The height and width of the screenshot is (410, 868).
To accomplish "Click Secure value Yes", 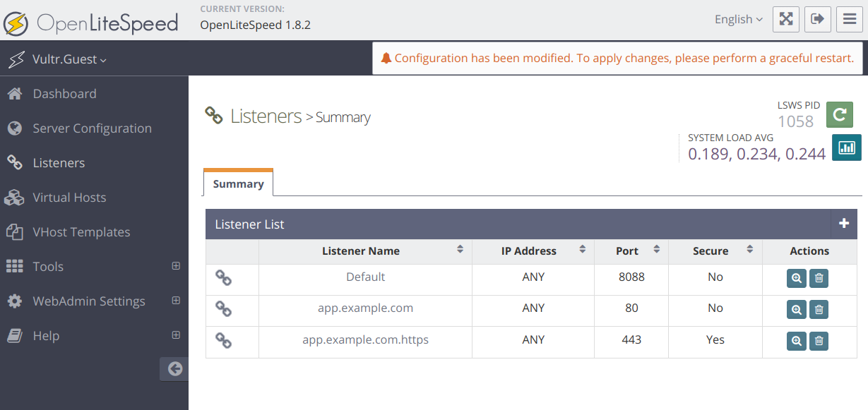I will pos(715,339).
